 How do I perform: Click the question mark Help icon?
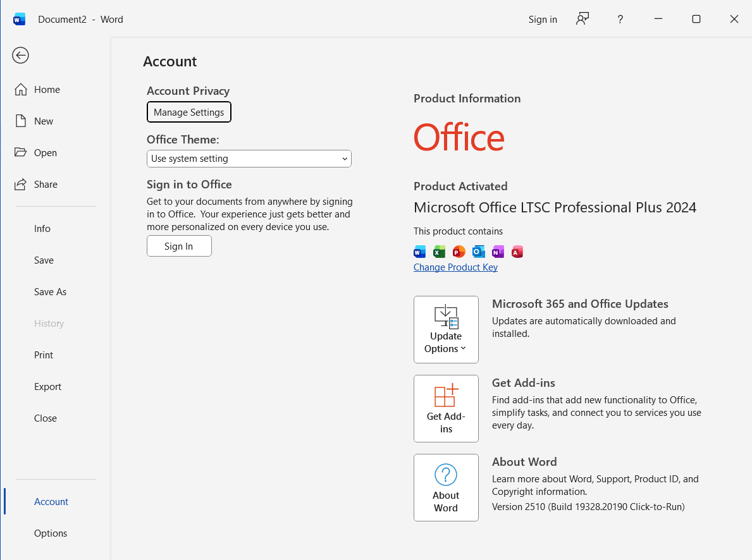620,19
